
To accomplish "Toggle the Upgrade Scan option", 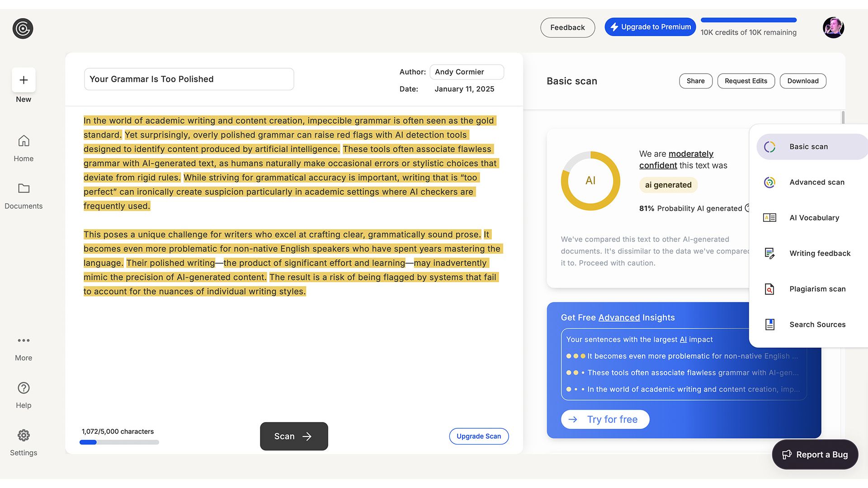I will [x=479, y=436].
